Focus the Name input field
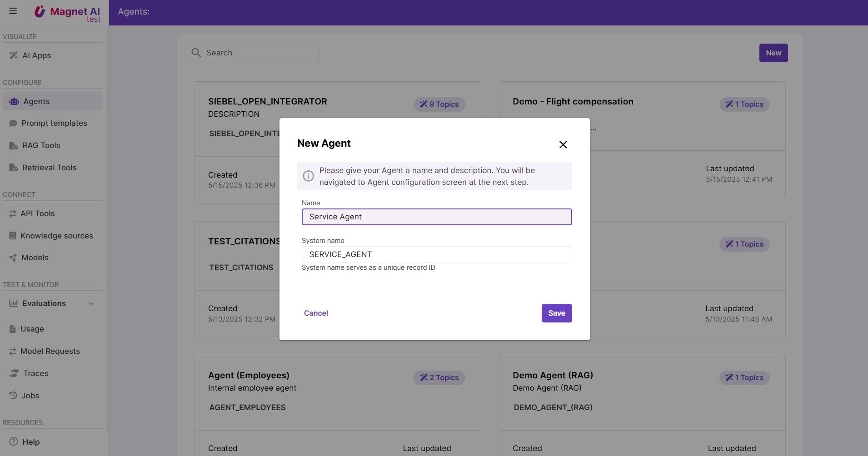This screenshot has width=868, height=456. click(x=436, y=217)
